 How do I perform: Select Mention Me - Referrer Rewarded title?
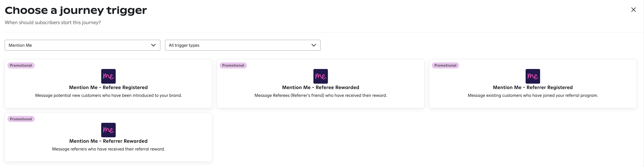click(x=108, y=141)
